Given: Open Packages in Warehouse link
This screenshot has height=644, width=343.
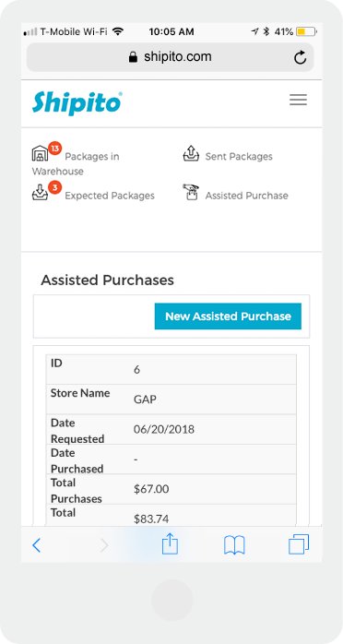Looking at the screenshot, I should (76, 163).
